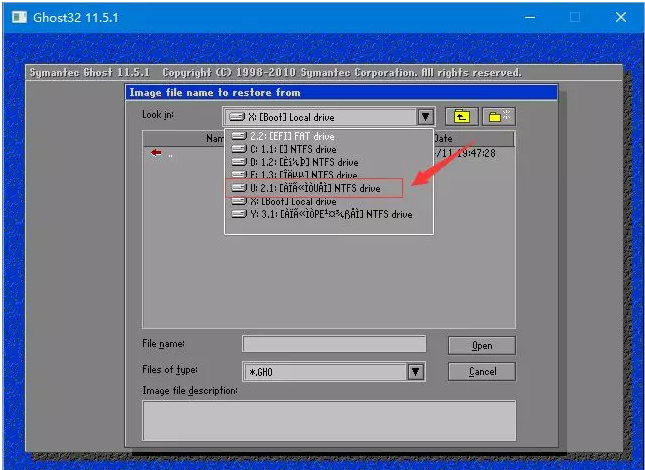645x470 pixels.
Task: Pick Y: 3.1 NTFS drive entry
Action: (329, 214)
